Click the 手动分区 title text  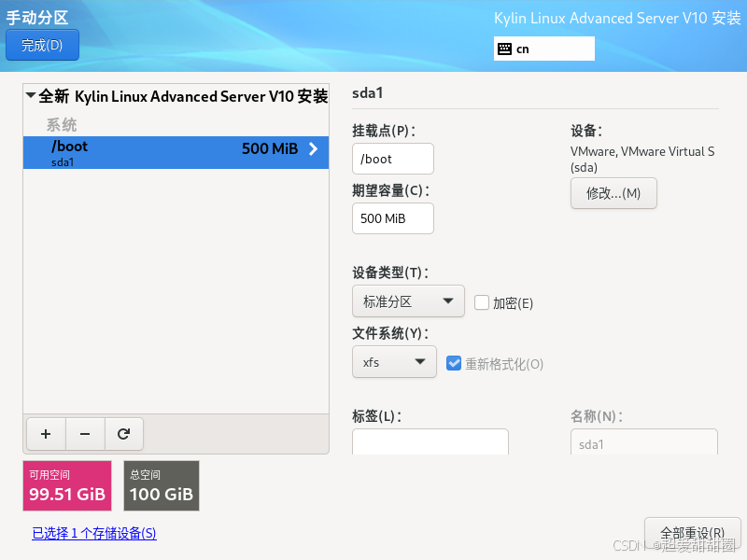coord(37,18)
